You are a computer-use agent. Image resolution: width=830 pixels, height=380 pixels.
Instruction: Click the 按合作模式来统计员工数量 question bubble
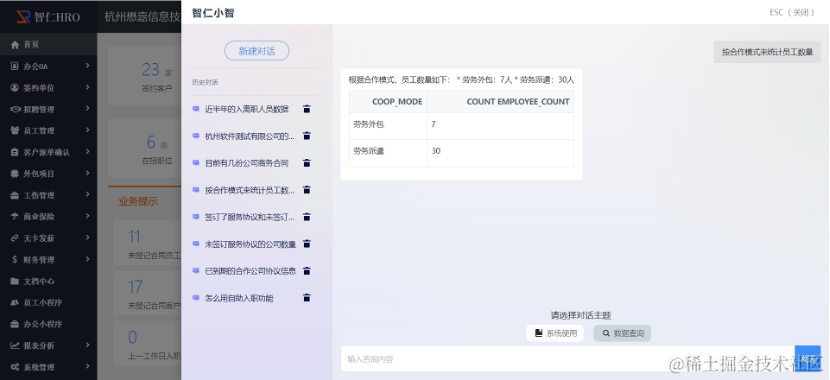[x=767, y=52]
